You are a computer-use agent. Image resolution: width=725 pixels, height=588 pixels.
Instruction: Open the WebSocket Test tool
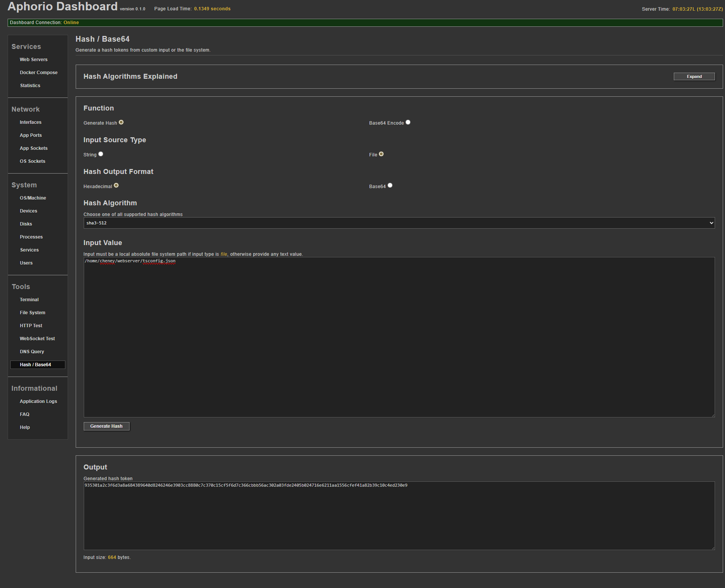(x=37, y=339)
